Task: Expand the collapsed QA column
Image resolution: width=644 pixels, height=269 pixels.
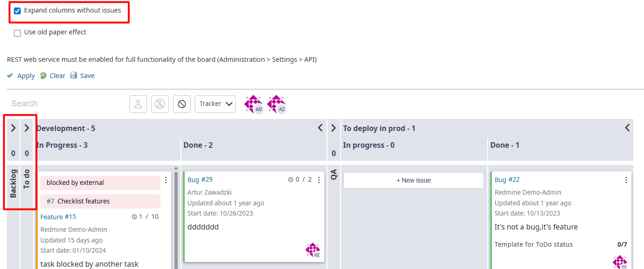Action: click(334, 128)
